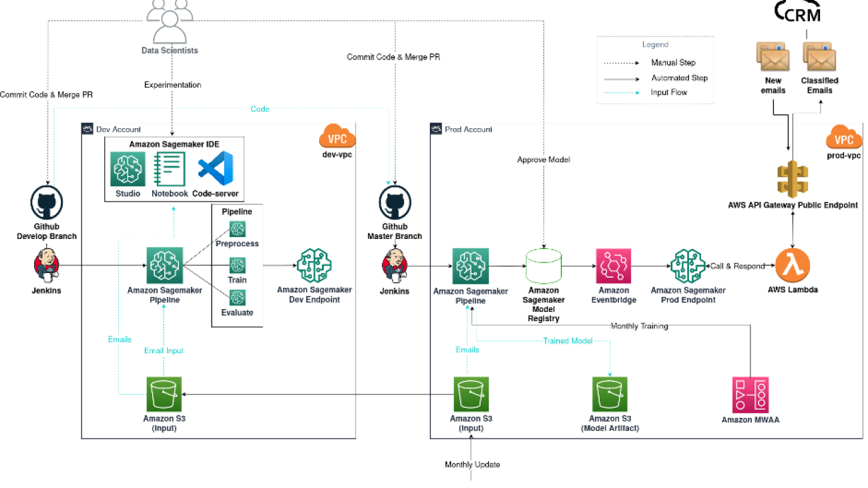Click the cyan Code label
The width and height of the screenshot is (868, 488).
pyautogui.click(x=260, y=109)
